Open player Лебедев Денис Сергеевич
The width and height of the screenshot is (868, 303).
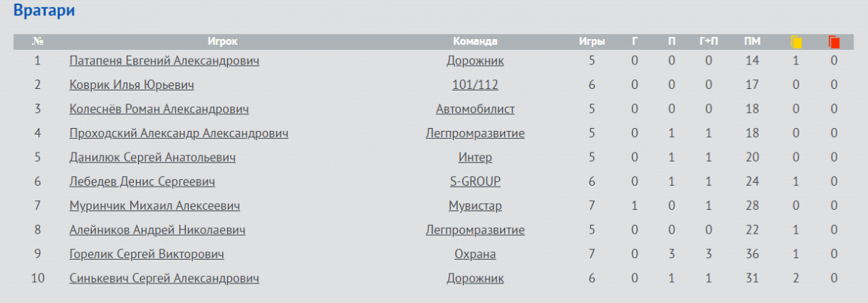pyautogui.click(x=142, y=182)
